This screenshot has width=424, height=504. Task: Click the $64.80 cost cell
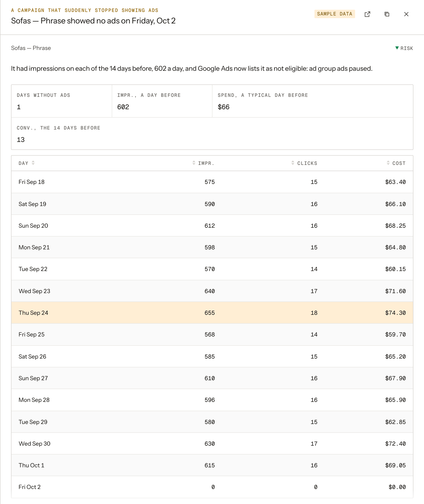pyautogui.click(x=395, y=247)
